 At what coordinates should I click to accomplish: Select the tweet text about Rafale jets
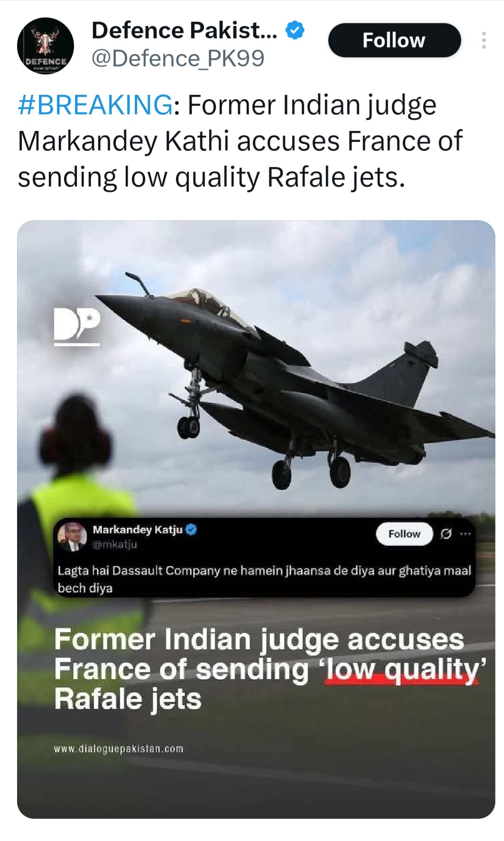pyautogui.click(x=240, y=141)
